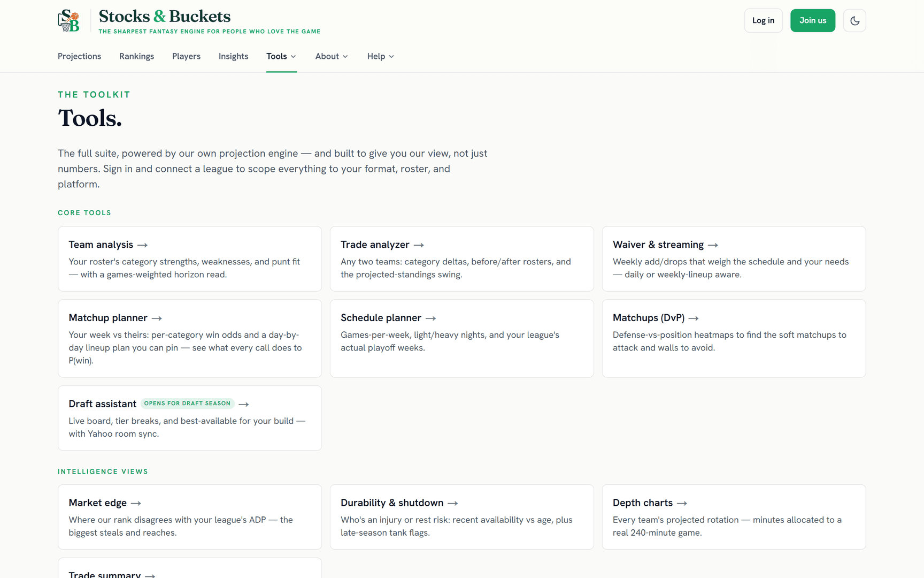Expand the Tools dropdown menu
The image size is (924, 578).
click(x=281, y=56)
